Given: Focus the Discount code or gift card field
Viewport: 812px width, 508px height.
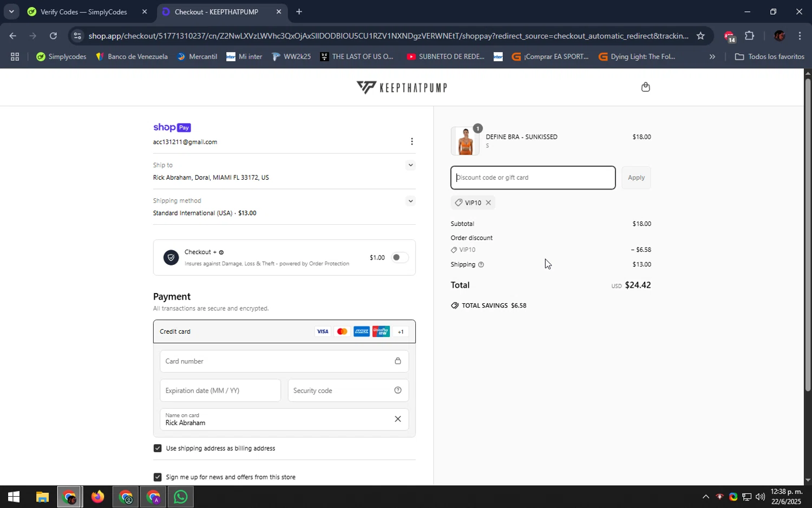Looking at the screenshot, I should [x=533, y=178].
